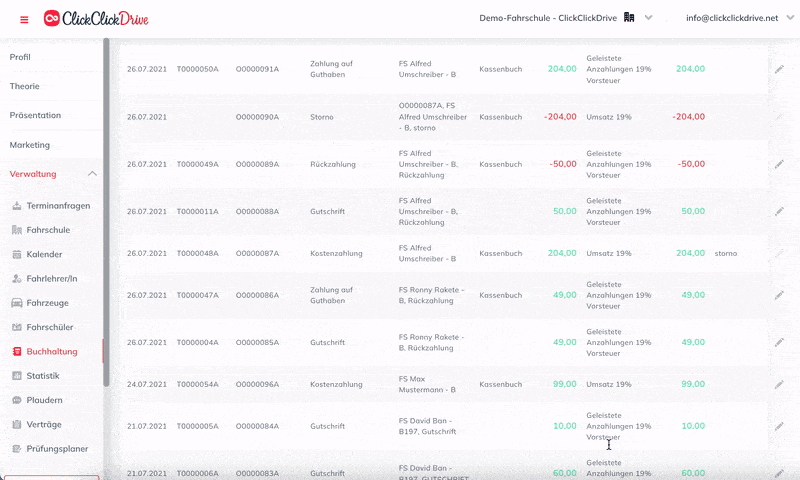Edit the O0000089A Rückzahlung row pencil icon
The height and width of the screenshot is (480, 800).
(x=779, y=164)
